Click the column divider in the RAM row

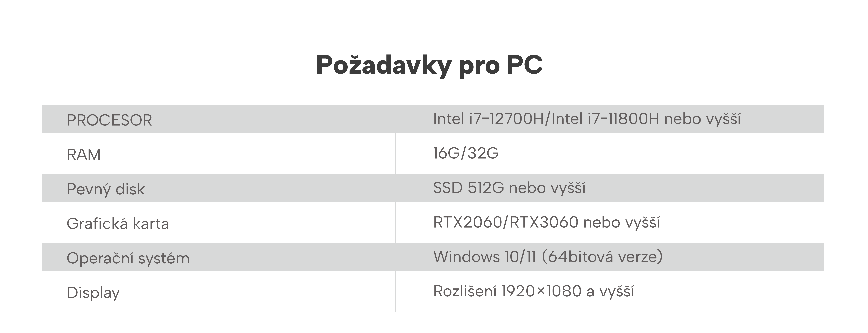tap(396, 153)
